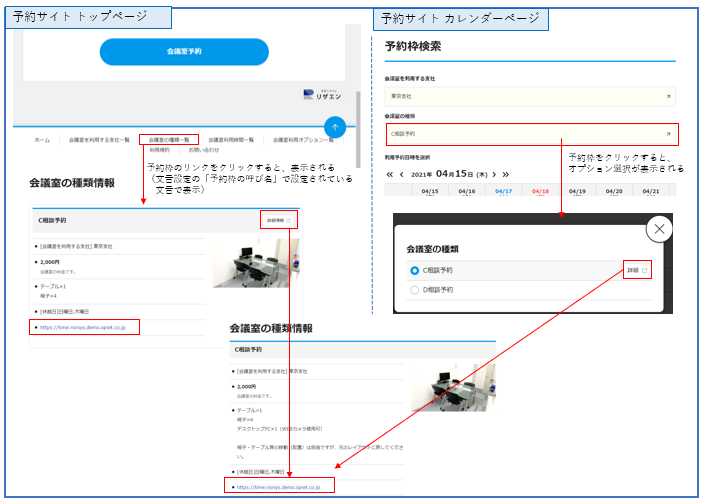705x502 pixels.
Task: Click the top page vertical scrollbar
Action: (358, 130)
